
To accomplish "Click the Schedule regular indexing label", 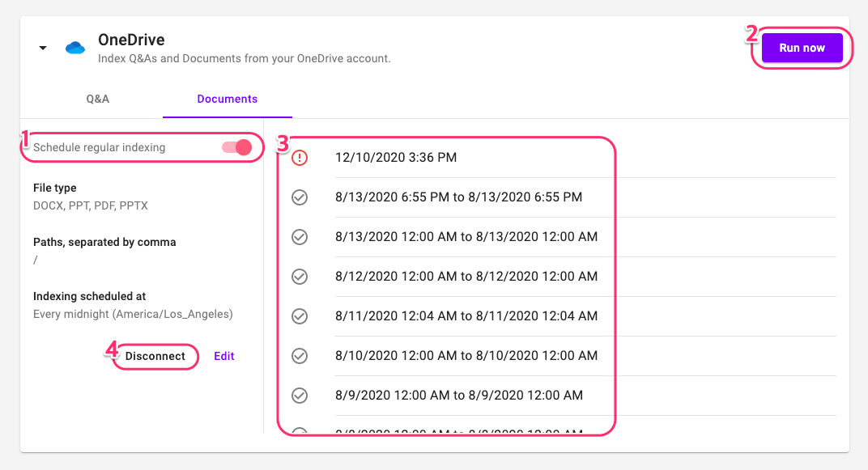I will coord(99,148).
